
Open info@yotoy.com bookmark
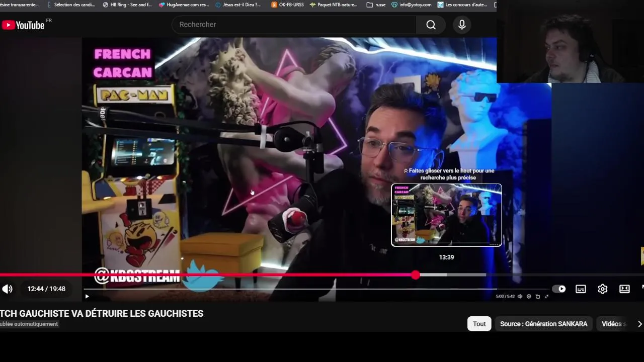pos(412,5)
